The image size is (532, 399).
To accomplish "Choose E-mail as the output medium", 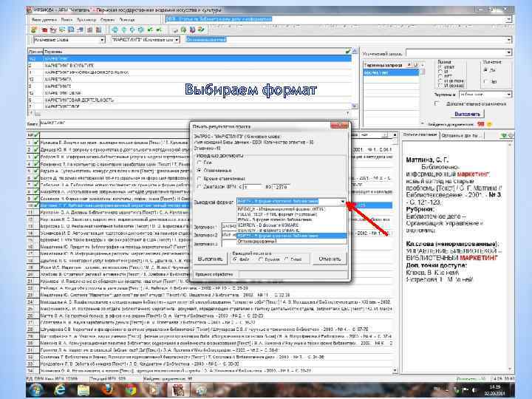I will (287, 259).
